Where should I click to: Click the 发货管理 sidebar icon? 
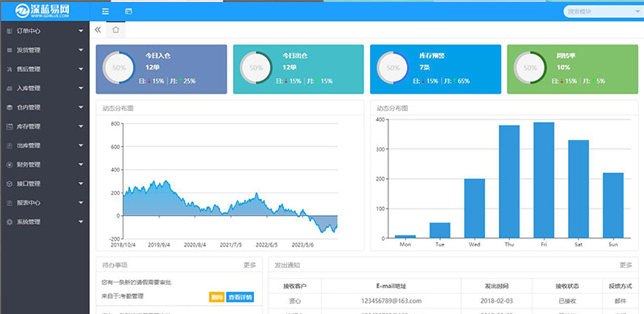[9, 50]
